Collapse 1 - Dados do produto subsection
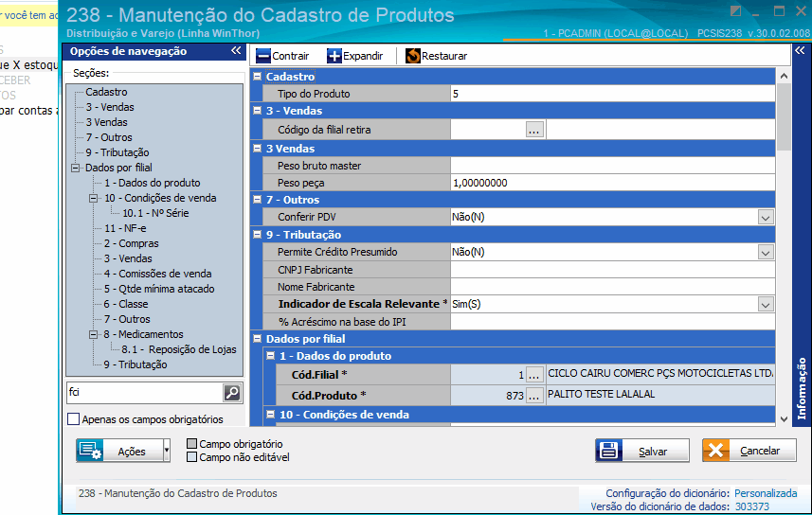 click(271, 356)
